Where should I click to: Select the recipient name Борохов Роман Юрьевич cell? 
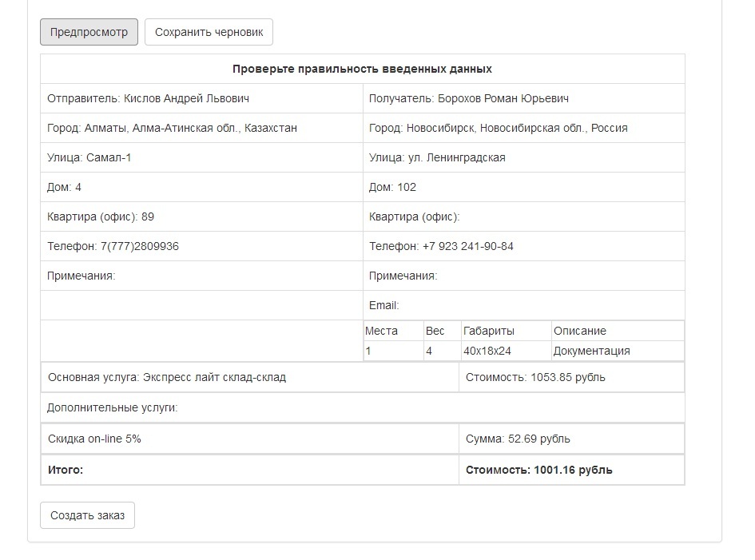(469, 98)
